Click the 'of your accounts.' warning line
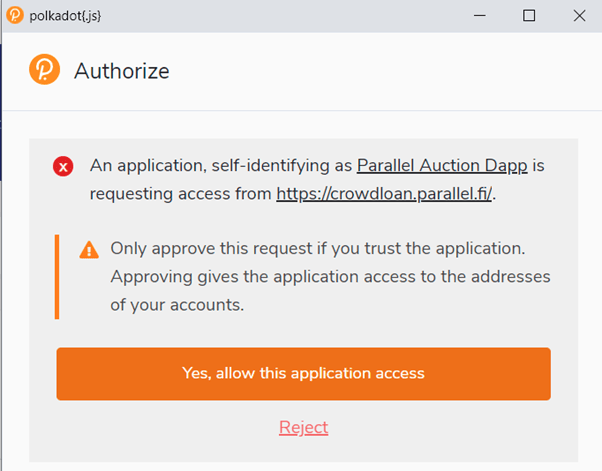This screenshot has width=602, height=471. (176, 304)
